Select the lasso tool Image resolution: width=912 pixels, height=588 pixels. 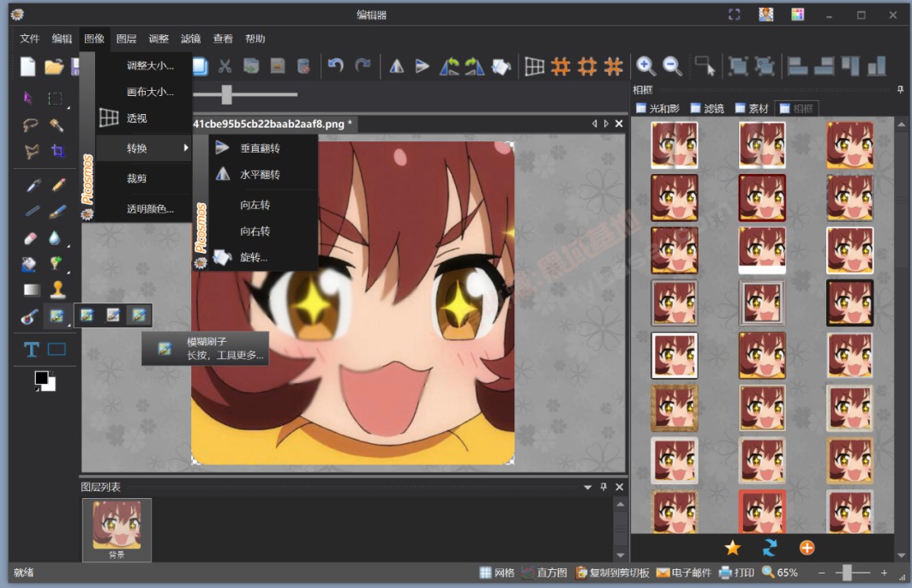coord(30,124)
